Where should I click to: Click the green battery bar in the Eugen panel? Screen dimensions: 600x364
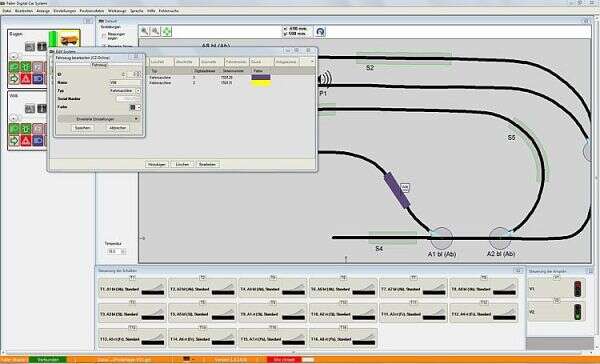[52, 39]
